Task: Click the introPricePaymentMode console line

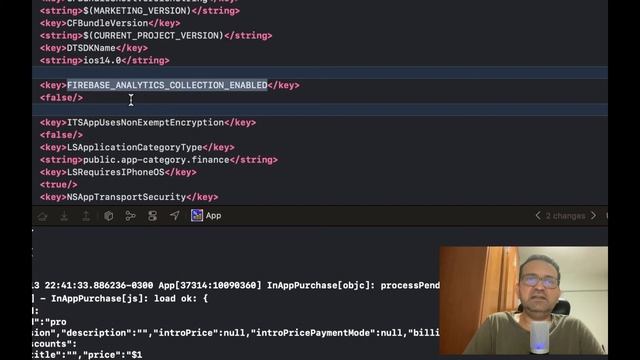Action: (x=236, y=333)
